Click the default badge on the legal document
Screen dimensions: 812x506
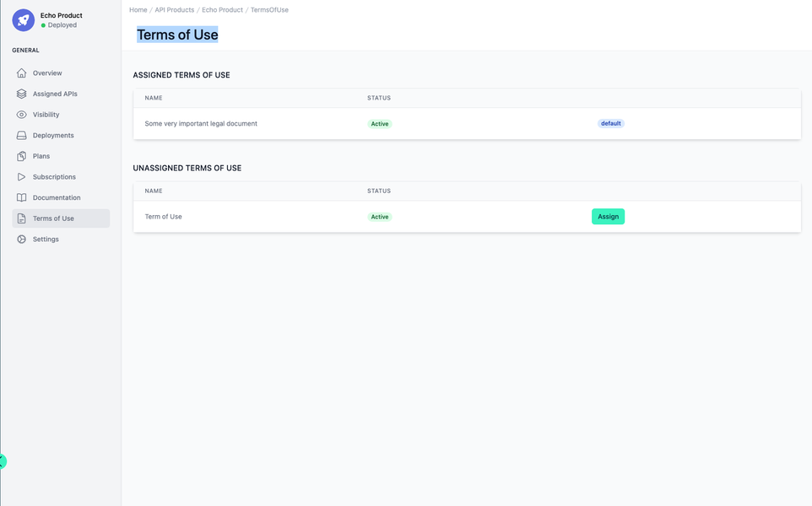tap(610, 123)
